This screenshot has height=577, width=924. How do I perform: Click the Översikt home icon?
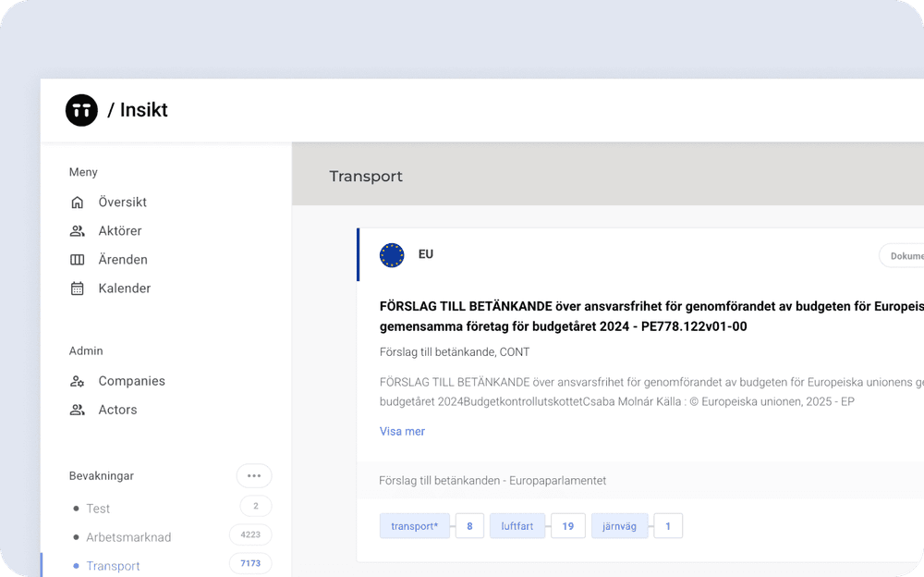tap(78, 203)
